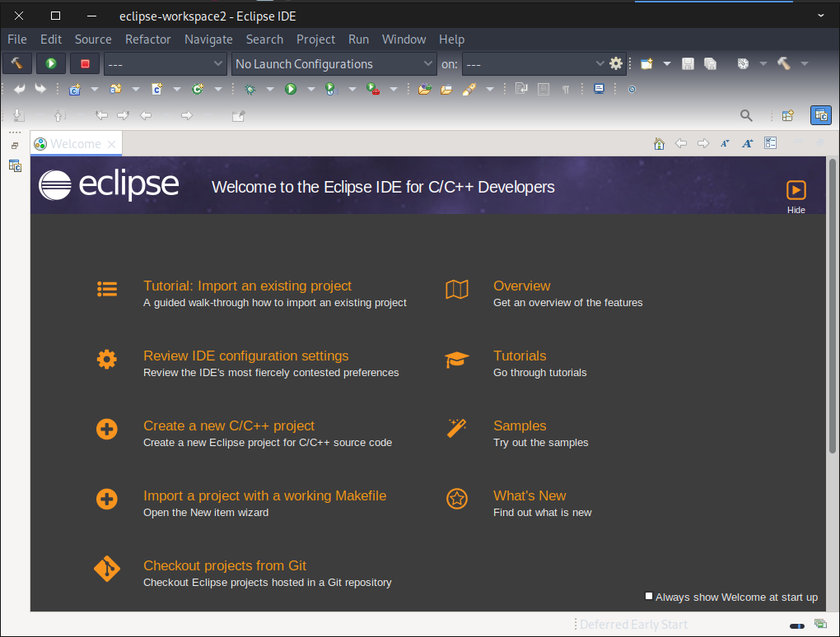The width and height of the screenshot is (840, 637).
Task: Click the Welcome page Home icon
Action: click(659, 143)
